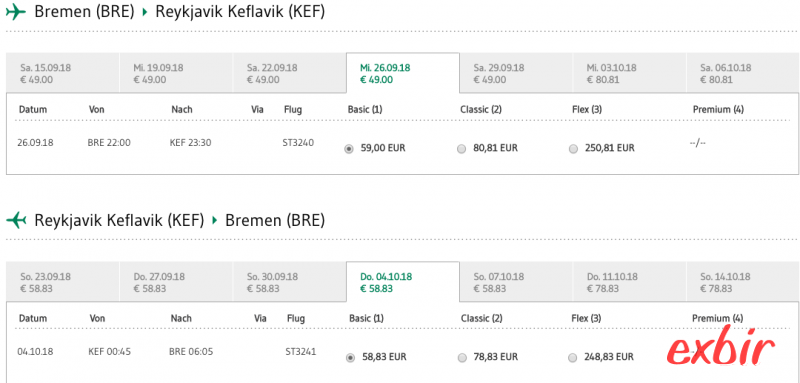Viewport: 800px width, 383px height.
Task: Select Basic 58,83 EUR return fare
Action: (x=350, y=358)
